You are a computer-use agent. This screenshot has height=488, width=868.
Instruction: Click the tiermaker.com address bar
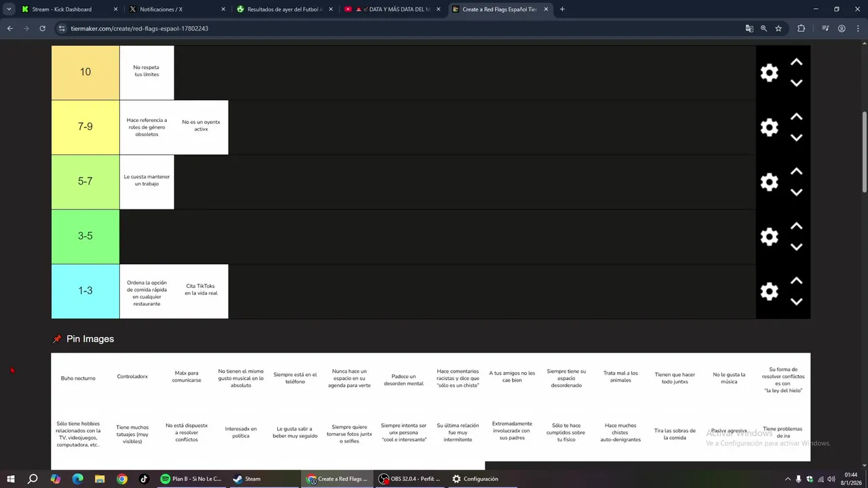point(400,28)
